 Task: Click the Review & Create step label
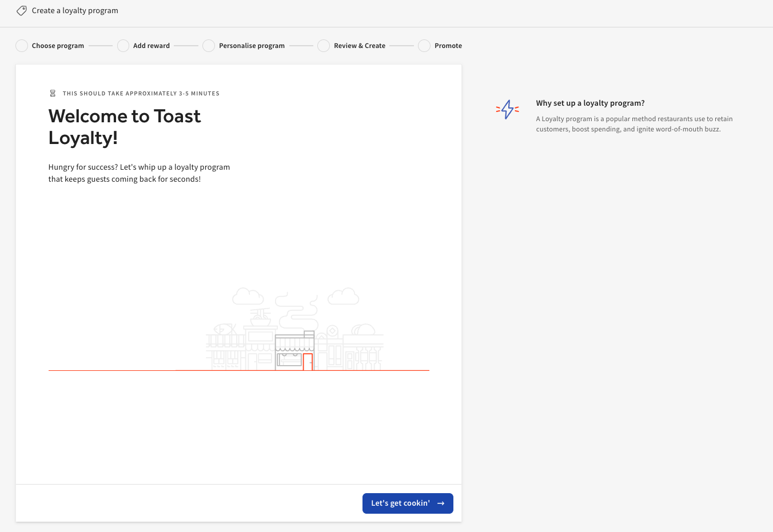[360, 45]
